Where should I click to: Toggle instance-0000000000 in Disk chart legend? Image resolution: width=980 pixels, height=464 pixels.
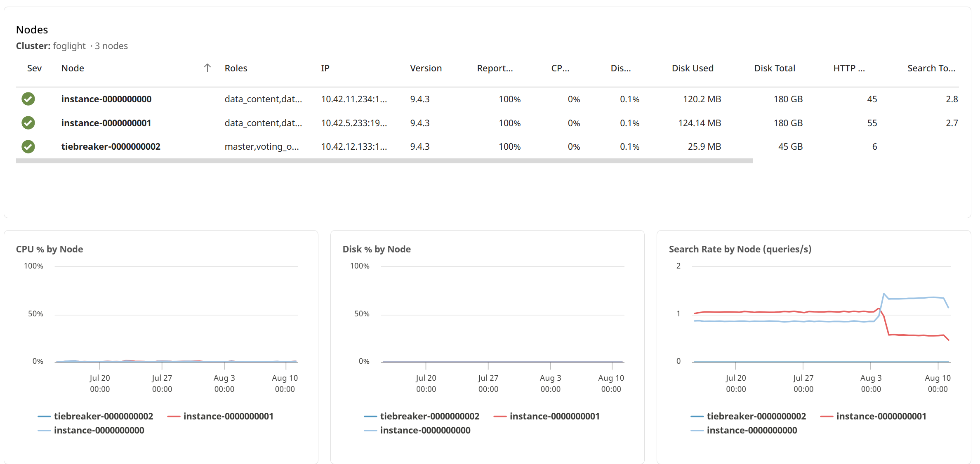[x=417, y=430]
